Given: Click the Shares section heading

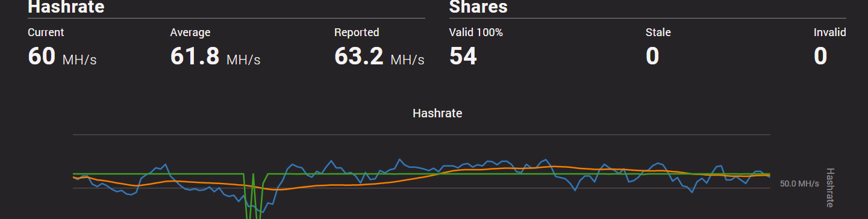Looking at the screenshot, I should [478, 7].
